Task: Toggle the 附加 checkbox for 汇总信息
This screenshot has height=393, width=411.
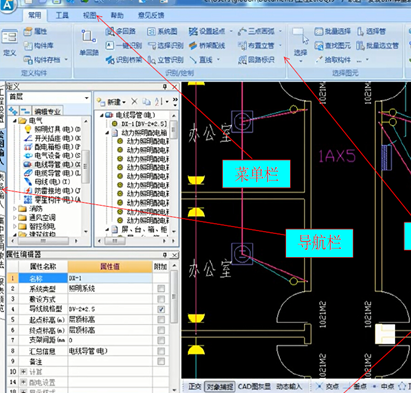Action: [x=161, y=351]
